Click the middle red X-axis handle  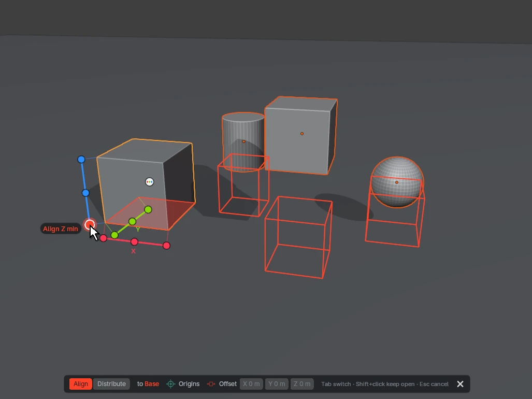134,241
